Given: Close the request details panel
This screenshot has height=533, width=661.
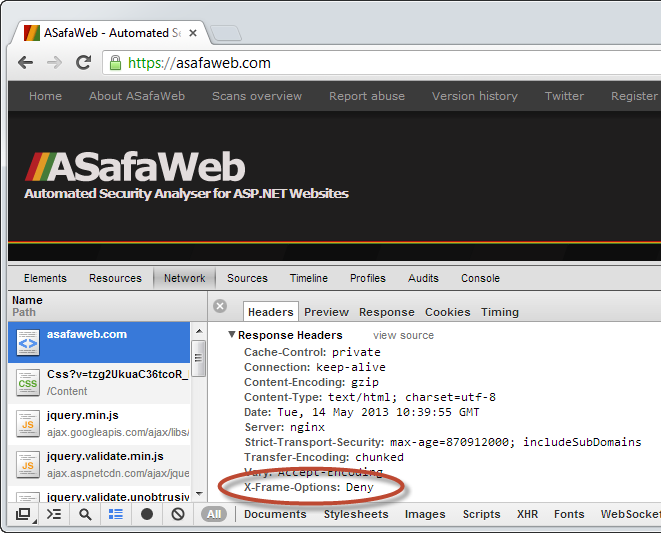Looking at the screenshot, I should tap(220, 306).
